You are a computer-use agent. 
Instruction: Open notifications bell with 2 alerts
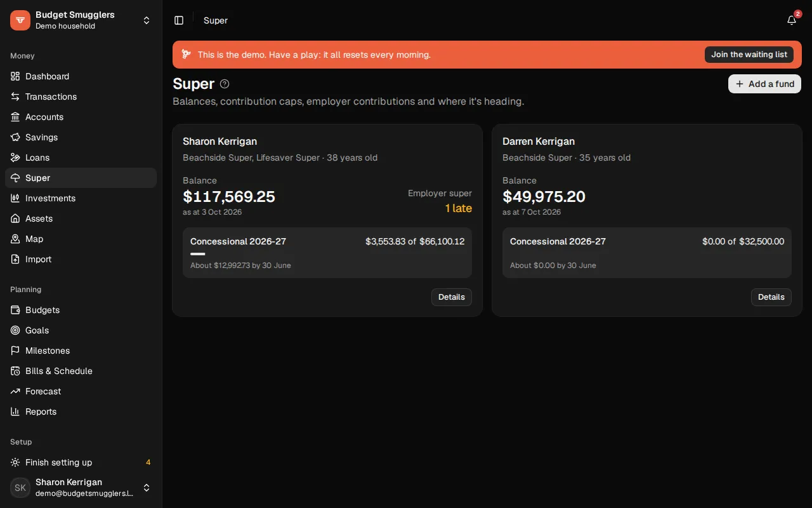[x=792, y=20]
